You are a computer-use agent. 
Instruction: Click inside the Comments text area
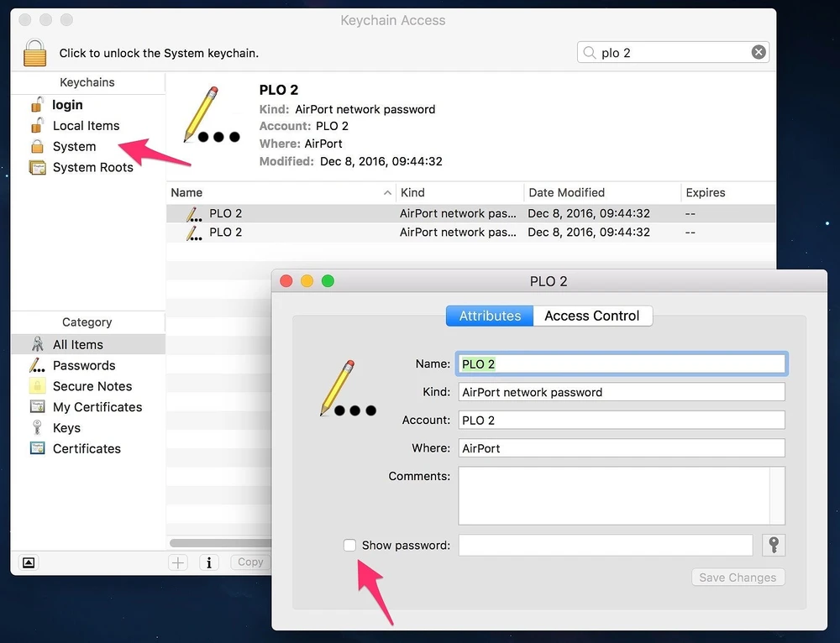coord(613,495)
